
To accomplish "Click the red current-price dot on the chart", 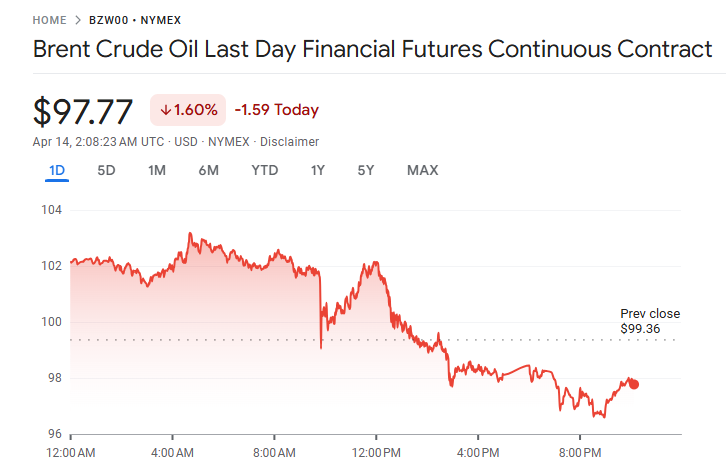I will [x=634, y=384].
